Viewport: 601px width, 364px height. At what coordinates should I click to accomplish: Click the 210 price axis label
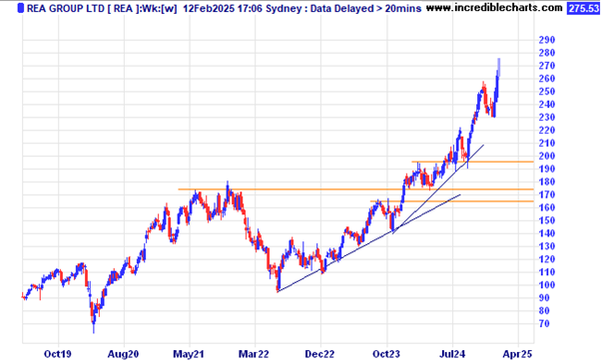tap(546, 144)
